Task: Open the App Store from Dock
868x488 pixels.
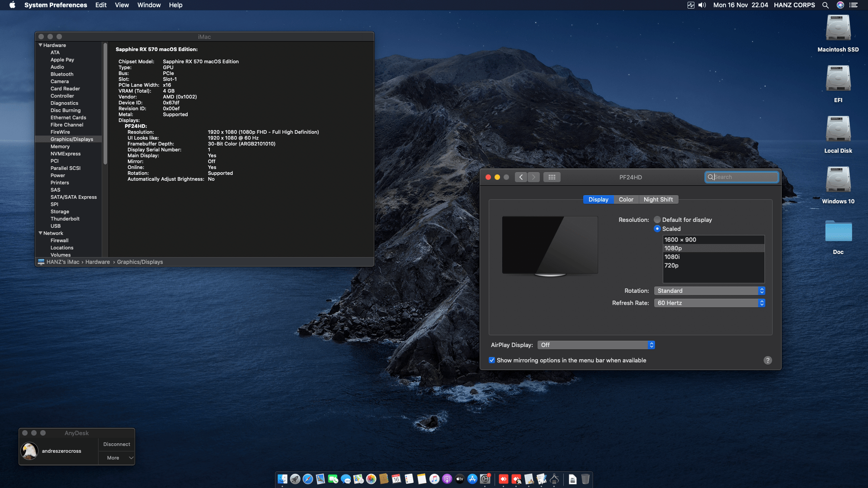Action: point(472,479)
